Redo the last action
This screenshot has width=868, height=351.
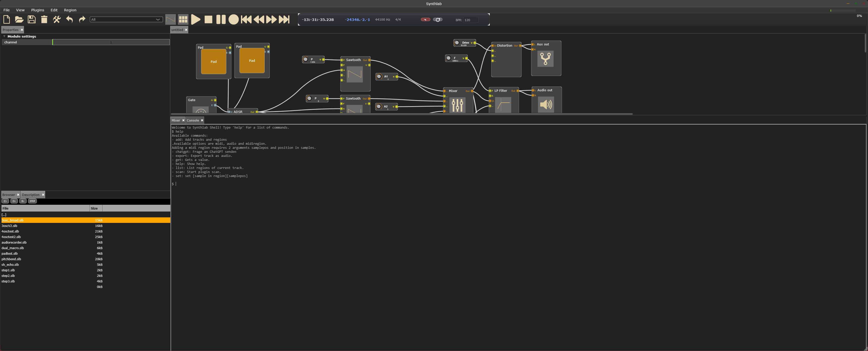click(x=82, y=19)
